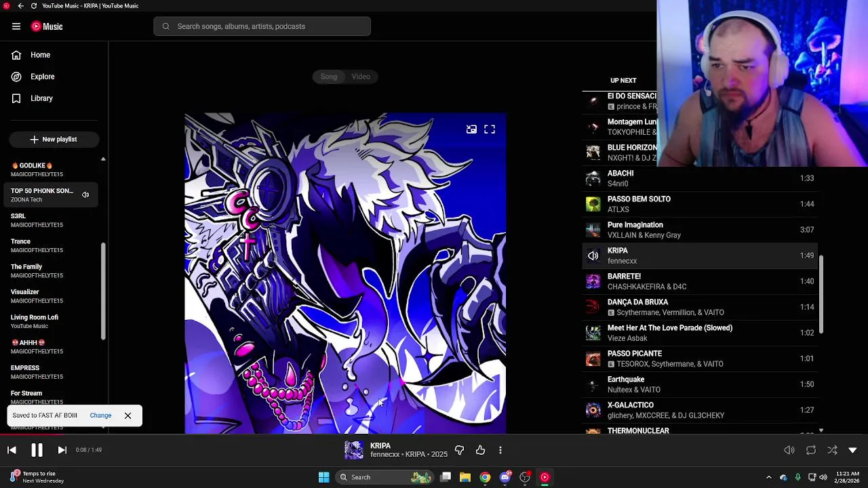Screen dimensions: 868x488
Task: Click the speaker icon on KRIPA queue row
Action: (x=593, y=256)
